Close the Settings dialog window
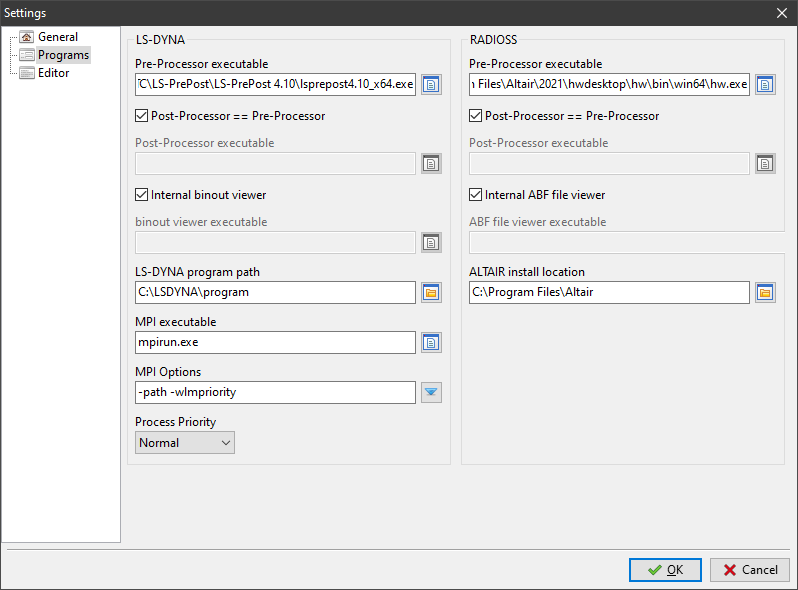This screenshot has height=590, width=798. 782,13
